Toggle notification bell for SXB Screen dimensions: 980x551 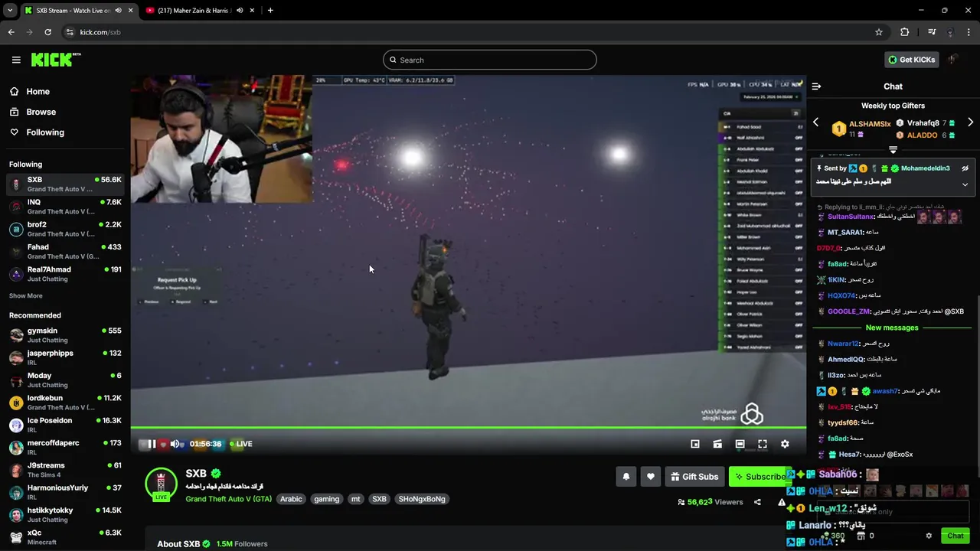pos(626,477)
